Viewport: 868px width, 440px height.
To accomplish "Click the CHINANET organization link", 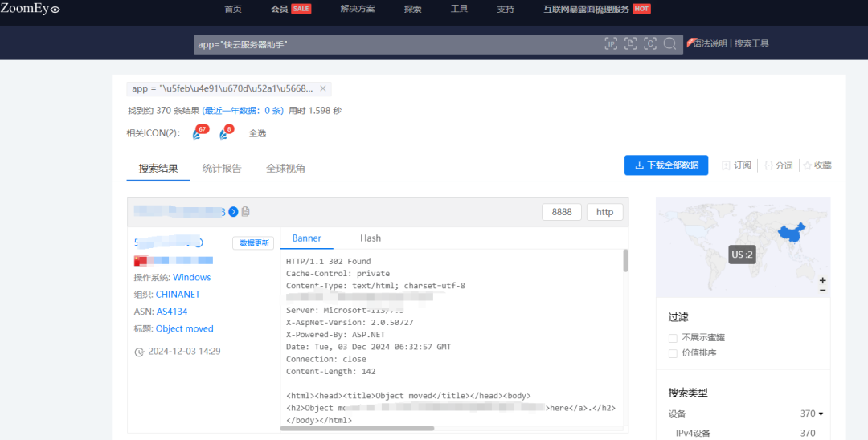I will 178,295.
